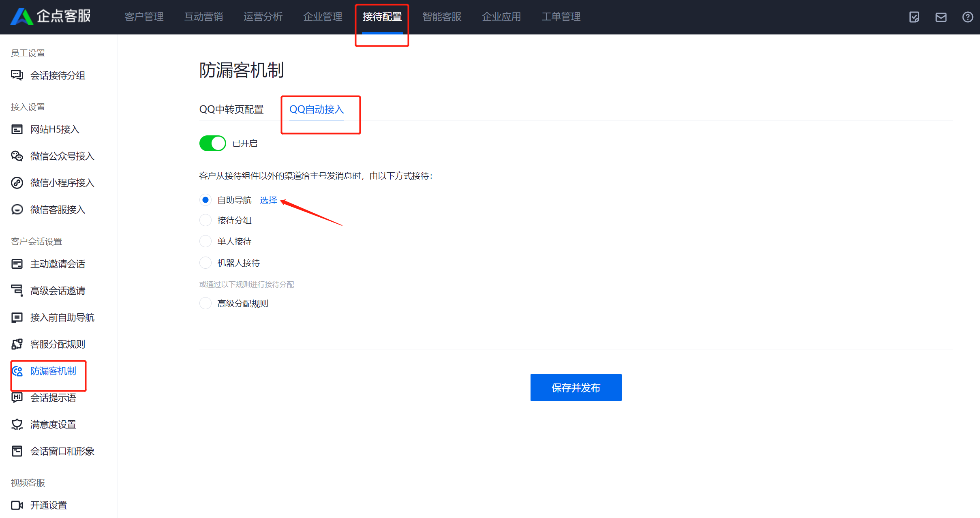Viewport: 980px width, 518px height.
Task: Go to 接入前自助导航 in sidebar
Action: click(x=62, y=317)
